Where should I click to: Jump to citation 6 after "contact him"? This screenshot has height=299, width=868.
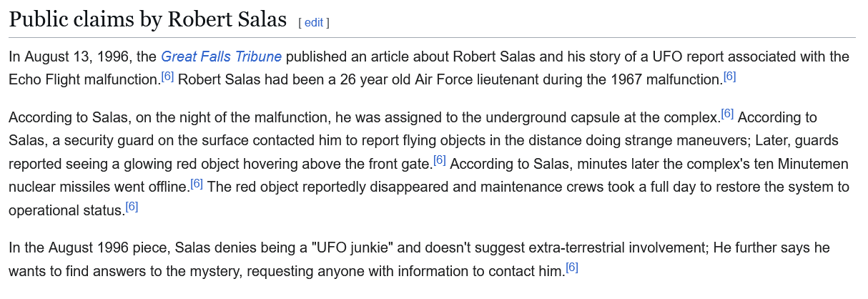[572, 268]
